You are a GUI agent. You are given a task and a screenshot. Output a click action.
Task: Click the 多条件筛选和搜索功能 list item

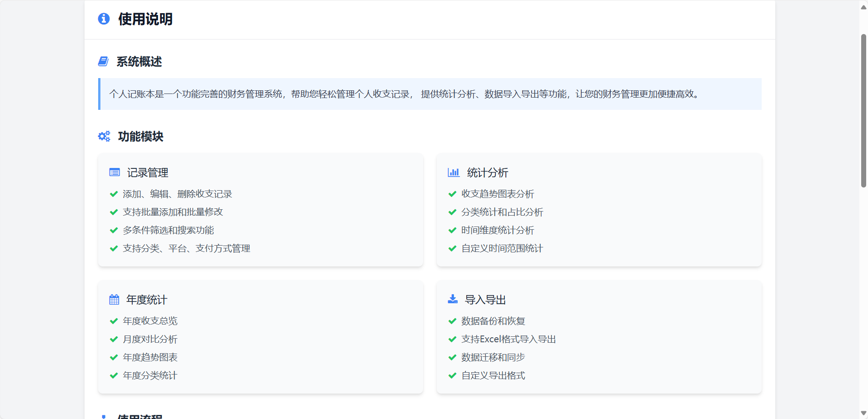(x=168, y=230)
